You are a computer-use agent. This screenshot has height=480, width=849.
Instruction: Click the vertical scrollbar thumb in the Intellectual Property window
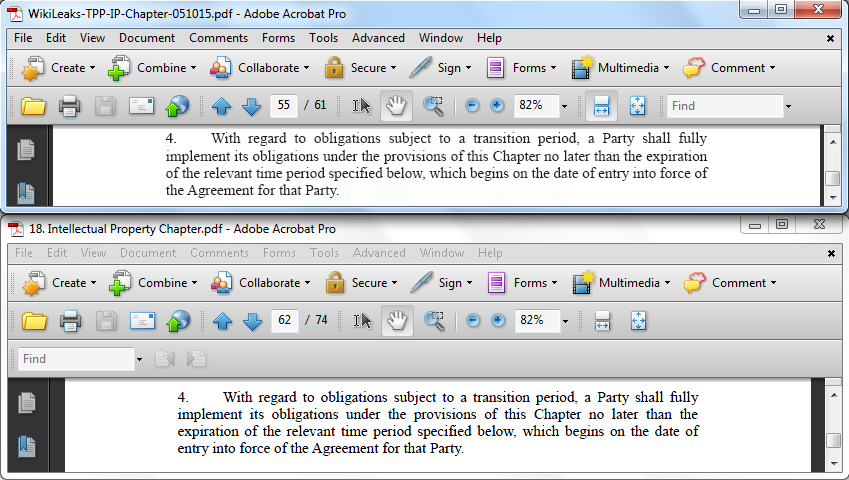[x=834, y=440]
